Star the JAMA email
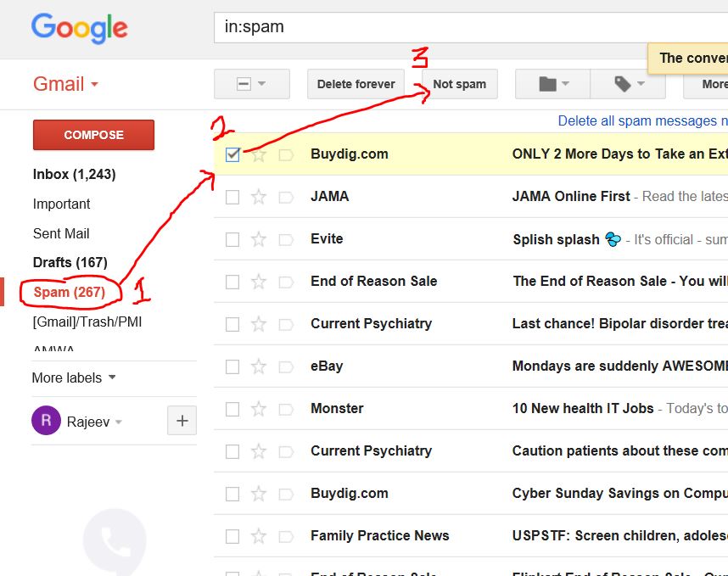The image size is (728, 576). coord(259,197)
